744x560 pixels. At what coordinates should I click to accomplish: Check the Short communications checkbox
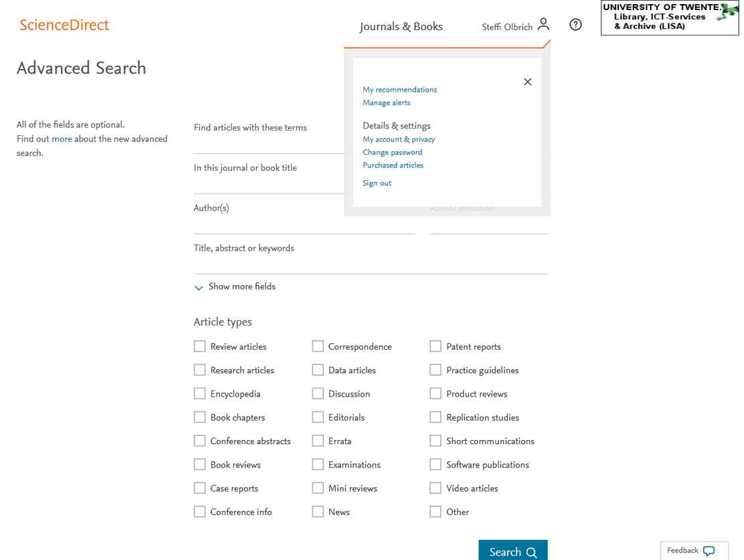coord(436,441)
